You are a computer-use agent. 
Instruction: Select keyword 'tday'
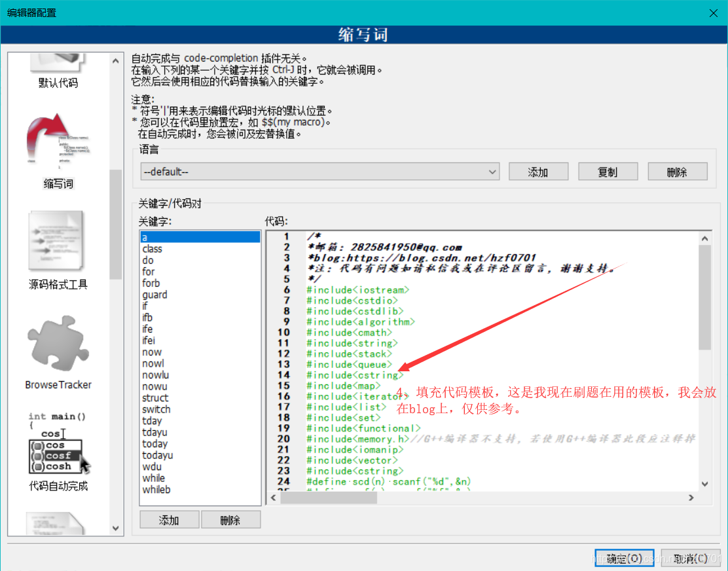click(200, 420)
